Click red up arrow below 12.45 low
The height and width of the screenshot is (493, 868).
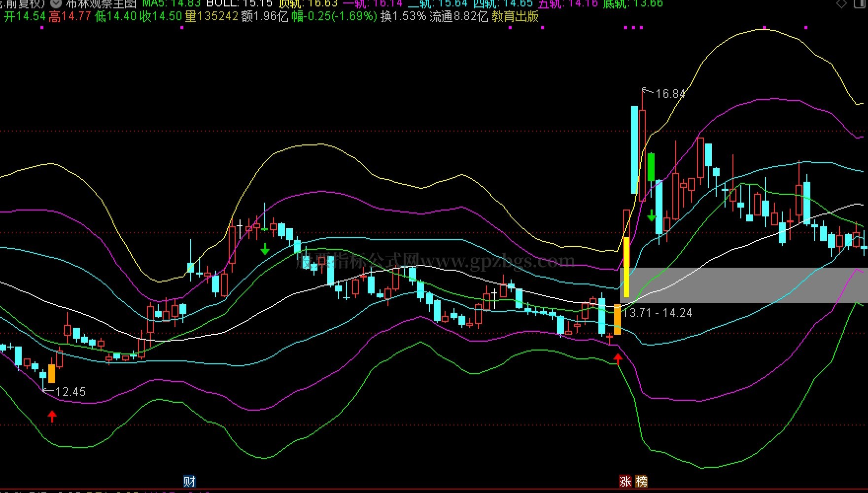coord(52,416)
